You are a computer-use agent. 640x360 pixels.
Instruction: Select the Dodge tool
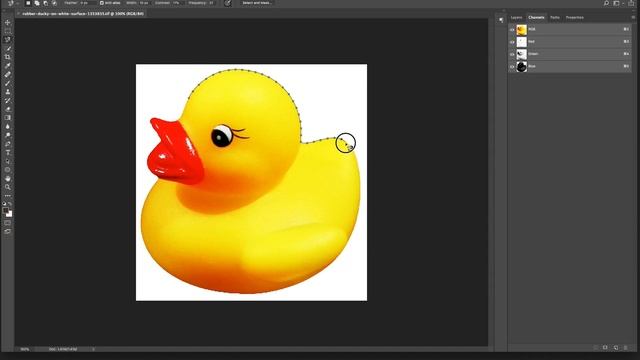pos(8,135)
